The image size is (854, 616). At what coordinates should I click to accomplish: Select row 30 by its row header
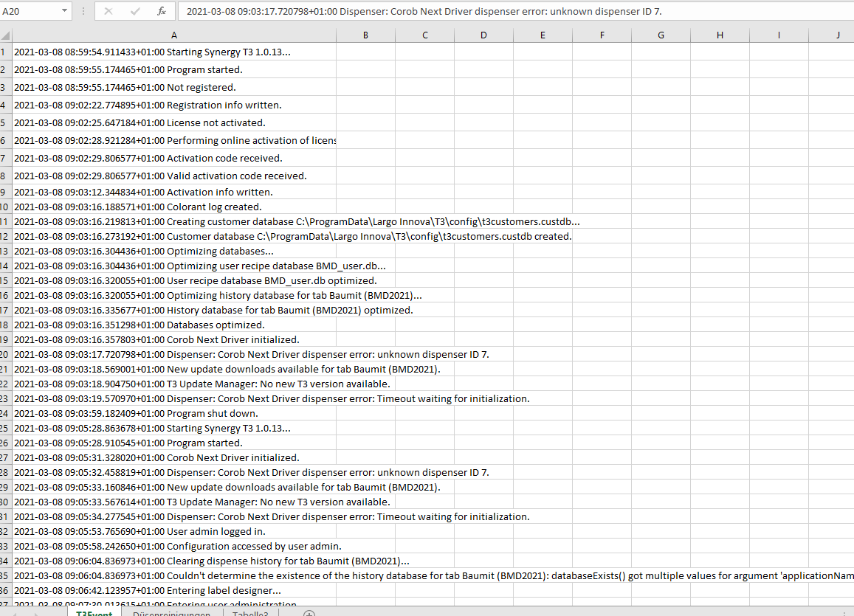coord(5,502)
